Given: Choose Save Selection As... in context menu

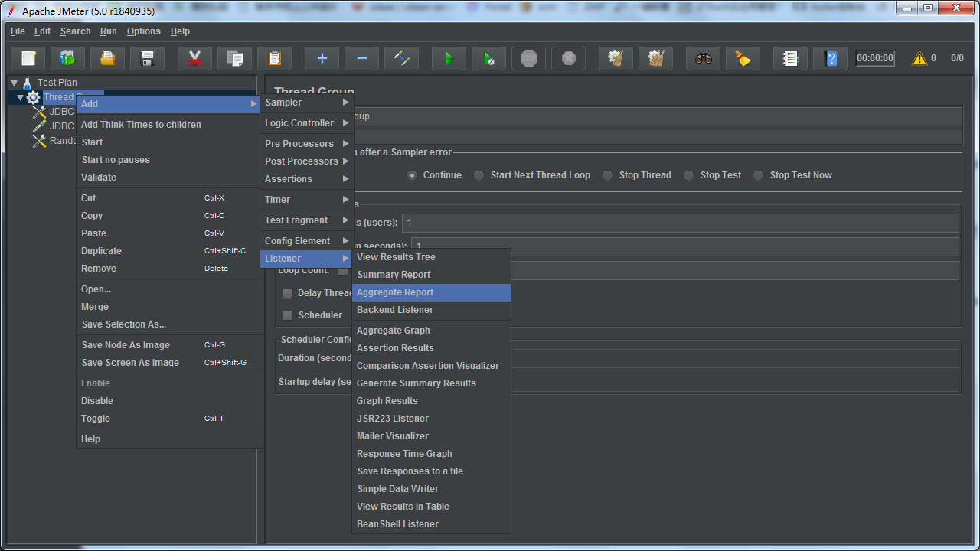Looking at the screenshot, I should (169, 324).
